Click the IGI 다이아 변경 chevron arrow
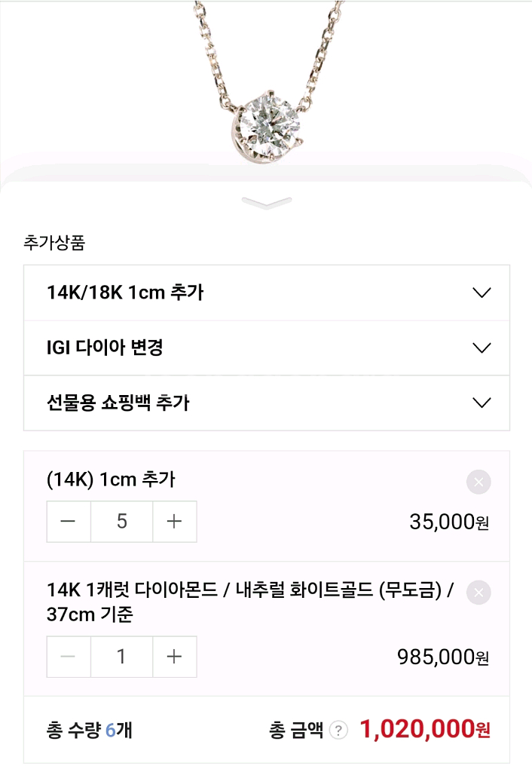Image resolution: width=532 pixels, height=772 pixels. [481, 348]
